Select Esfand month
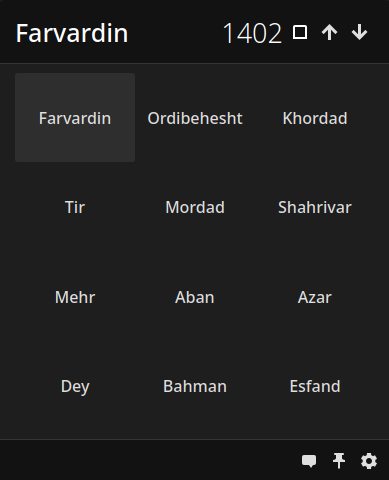 [315, 386]
